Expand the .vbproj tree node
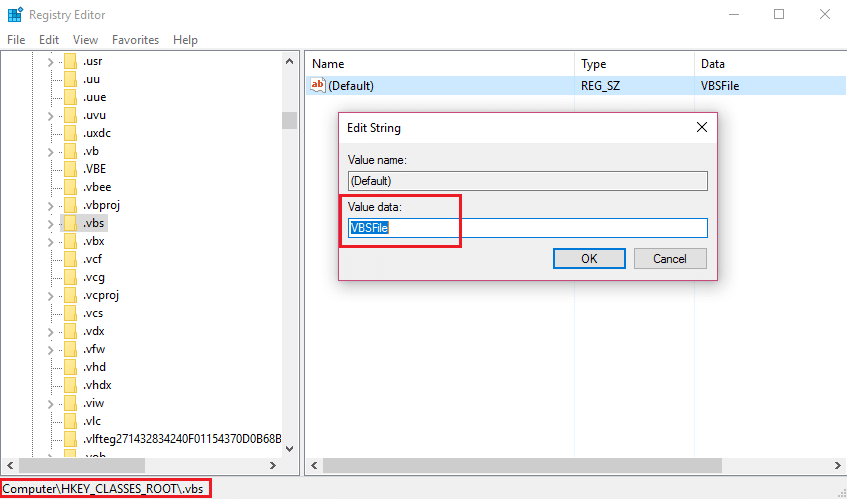 click(x=50, y=206)
